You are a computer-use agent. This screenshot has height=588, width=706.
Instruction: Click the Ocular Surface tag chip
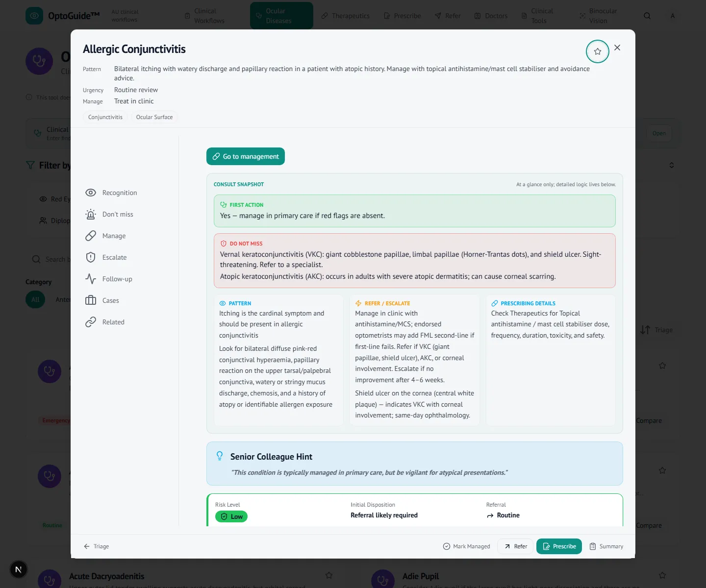154,117
